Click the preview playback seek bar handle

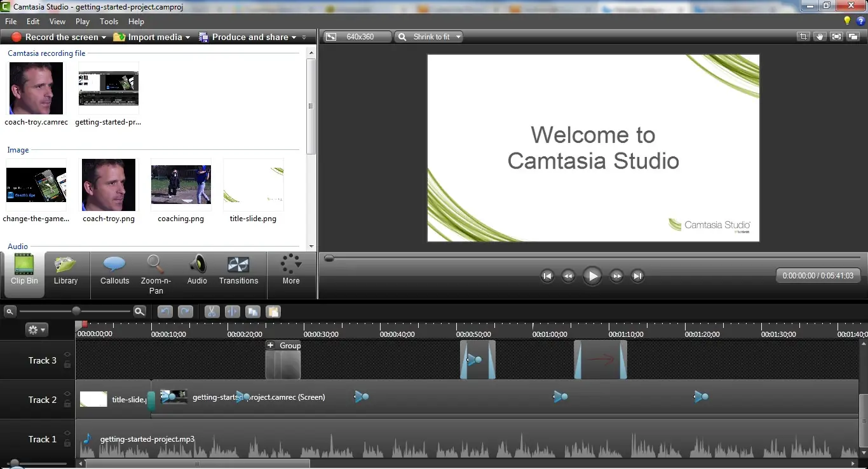point(329,258)
